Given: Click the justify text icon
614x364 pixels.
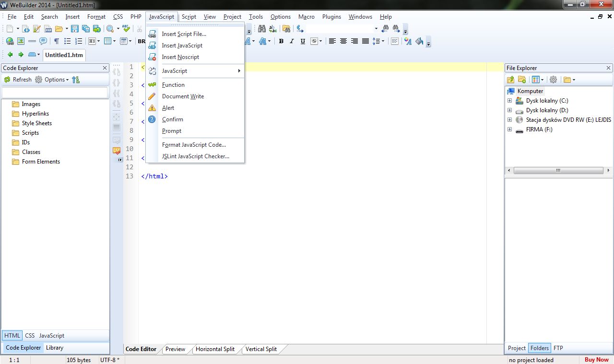Looking at the screenshot, I should (x=366, y=41).
